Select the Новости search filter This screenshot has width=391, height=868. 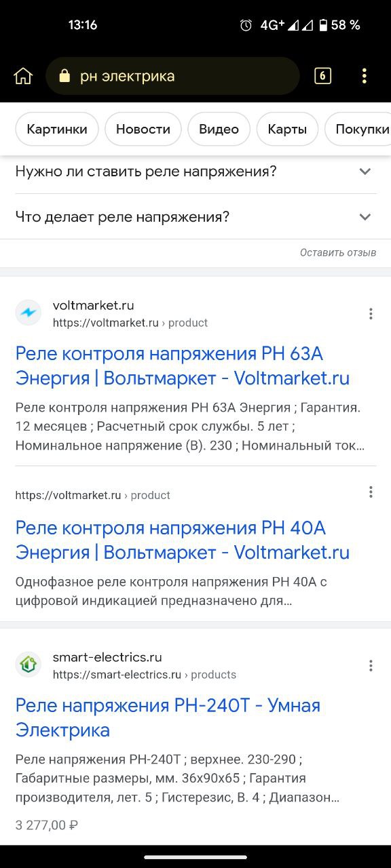coord(143,129)
